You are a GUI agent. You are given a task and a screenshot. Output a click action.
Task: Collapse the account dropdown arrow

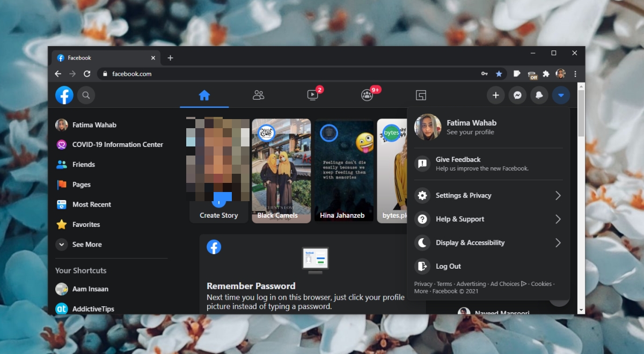pyautogui.click(x=561, y=95)
